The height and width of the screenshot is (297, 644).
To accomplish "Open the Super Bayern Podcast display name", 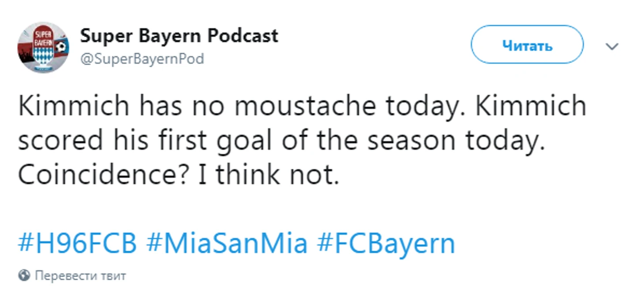I will 179,36.
